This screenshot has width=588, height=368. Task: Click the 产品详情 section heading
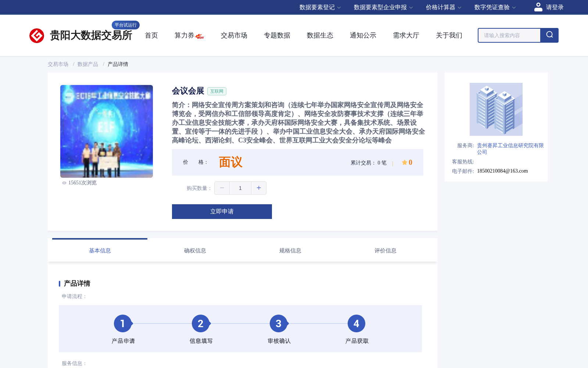pos(77,283)
